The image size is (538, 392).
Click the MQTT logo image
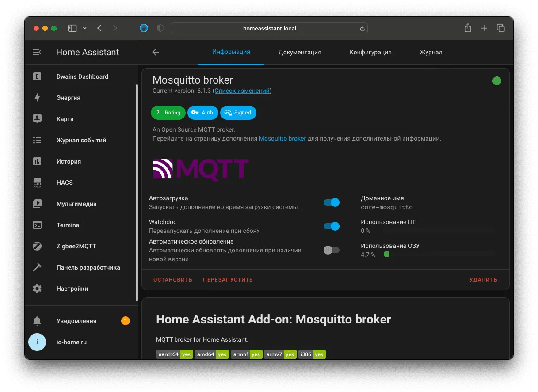201,170
